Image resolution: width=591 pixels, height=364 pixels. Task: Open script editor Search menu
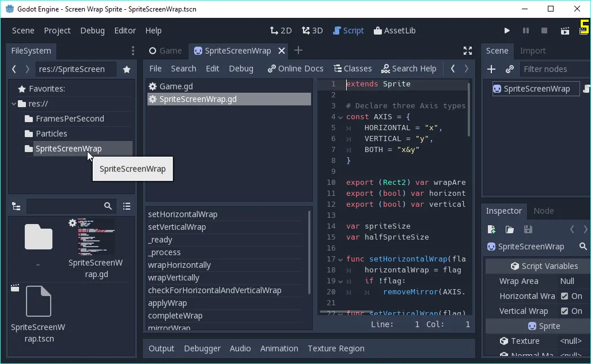pyautogui.click(x=184, y=69)
